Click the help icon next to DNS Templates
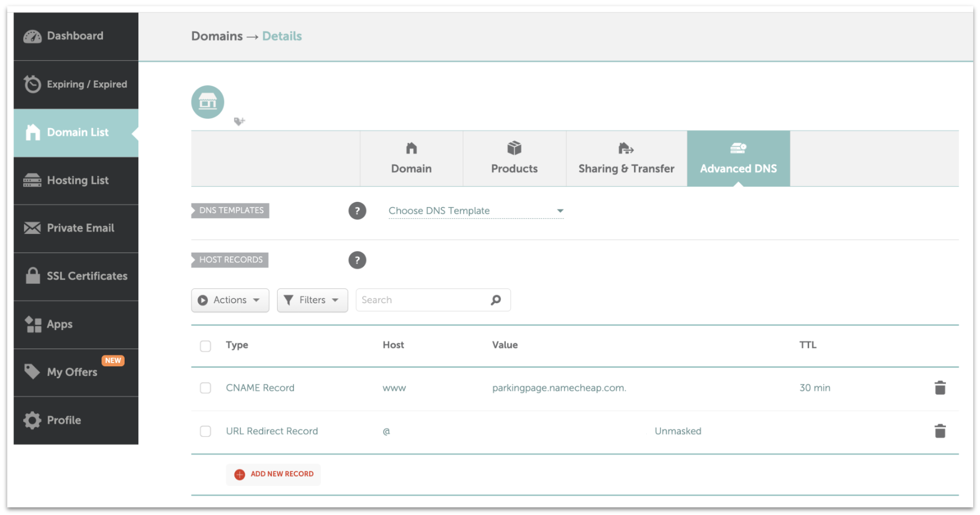This screenshot has height=515, width=980. click(358, 210)
